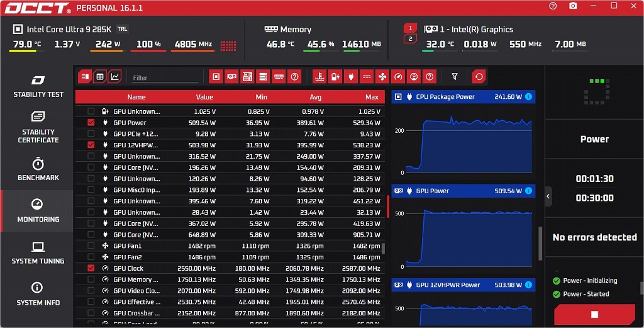The image size is (644, 328).
Task: Enable the GPU Fan1 checkbox
Action: pyautogui.click(x=91, y=246)
